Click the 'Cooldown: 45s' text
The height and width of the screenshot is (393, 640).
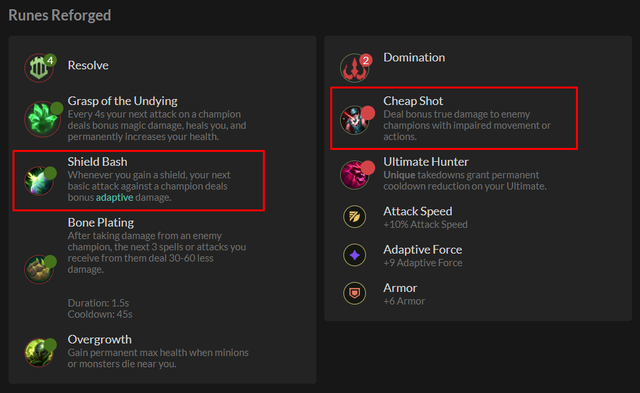point(100,315)
